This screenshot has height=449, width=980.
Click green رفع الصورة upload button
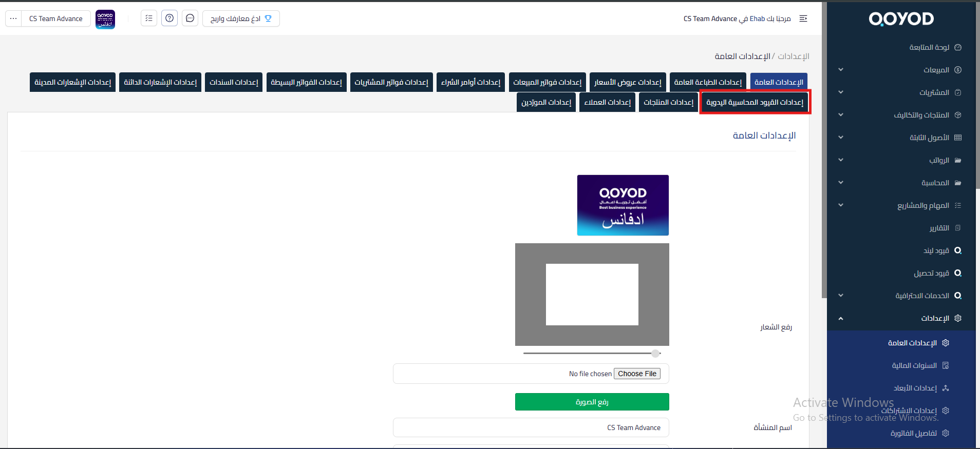(592, 402)
